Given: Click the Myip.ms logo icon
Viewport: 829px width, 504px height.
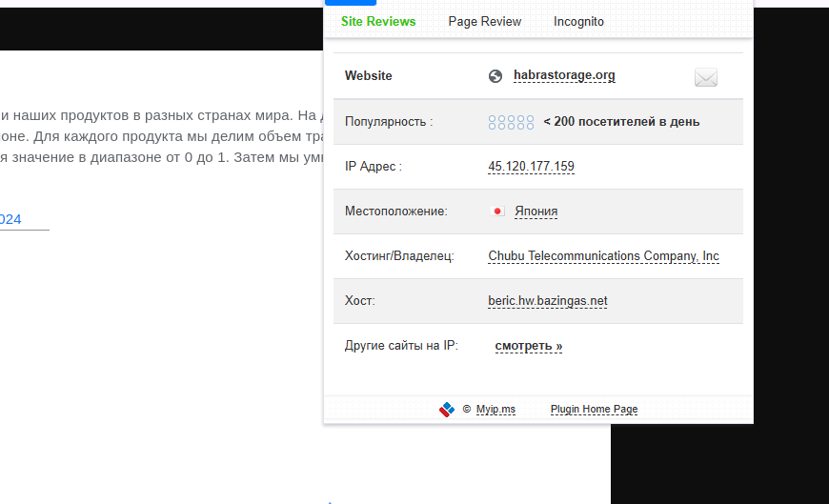Looking at the screenshot, I should click(447, 410).
